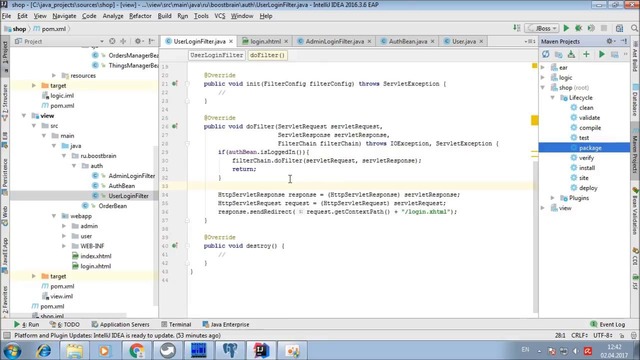640x360 pixels.
Task: Switch to login.xhtml editor tab
Action: [x=265, y=41]
